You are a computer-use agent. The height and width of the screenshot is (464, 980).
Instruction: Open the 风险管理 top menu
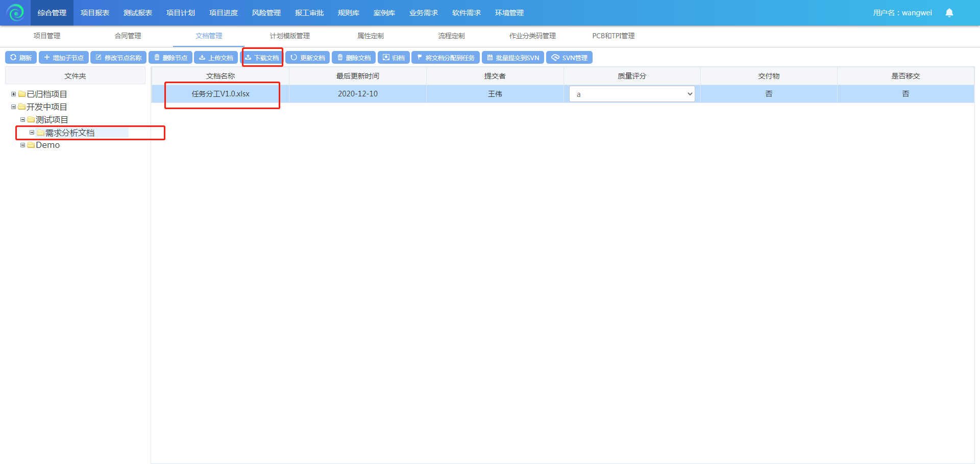(266, 13)
